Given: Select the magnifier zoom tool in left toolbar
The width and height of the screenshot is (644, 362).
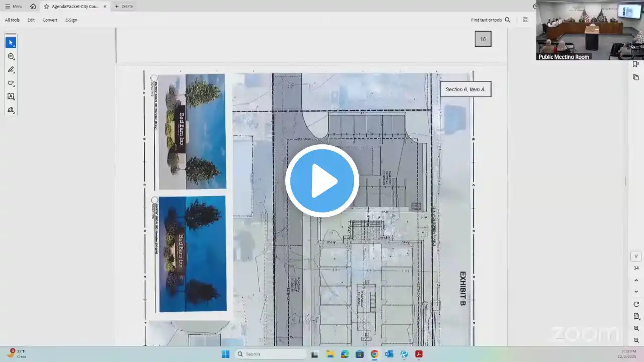Looking at the screenshot, I should click(x=11, y=56).
